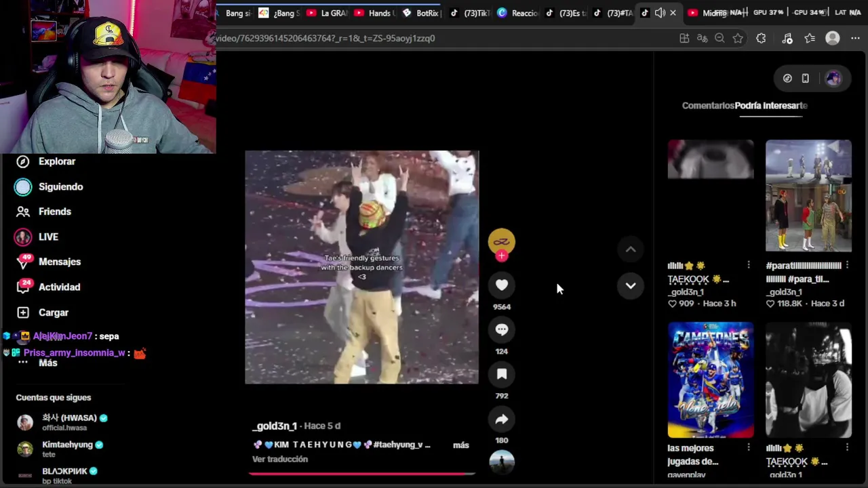Open the creator's gold profile avatar
The width and height of the screenshot is (868, 488).
point(501,241)
